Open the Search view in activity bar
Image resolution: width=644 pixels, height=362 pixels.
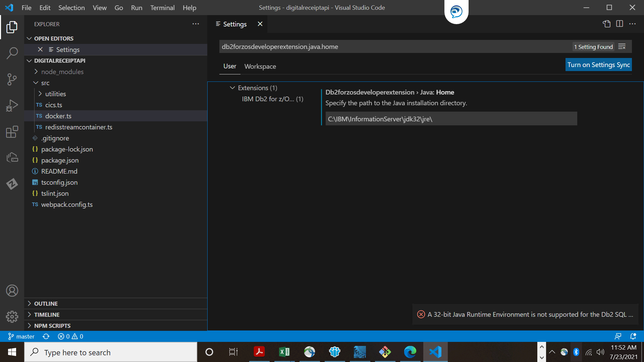pos(12,53)
